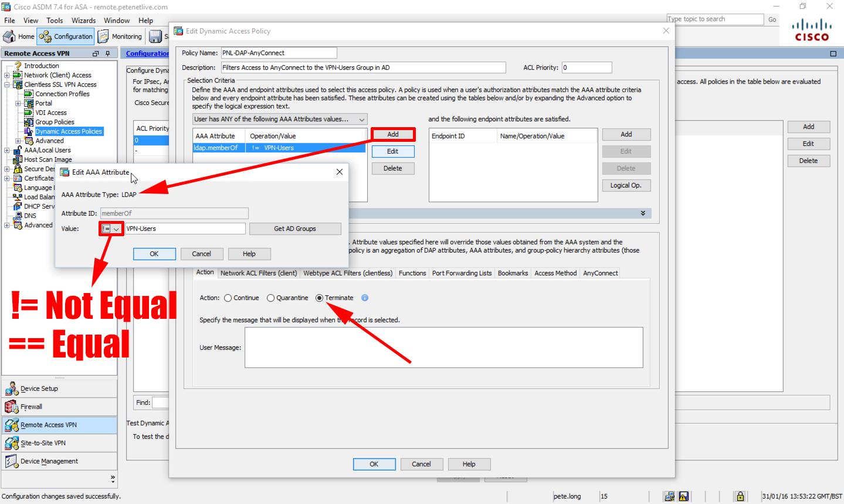Switch to the Network ACL Filters (client) tab

259,273
